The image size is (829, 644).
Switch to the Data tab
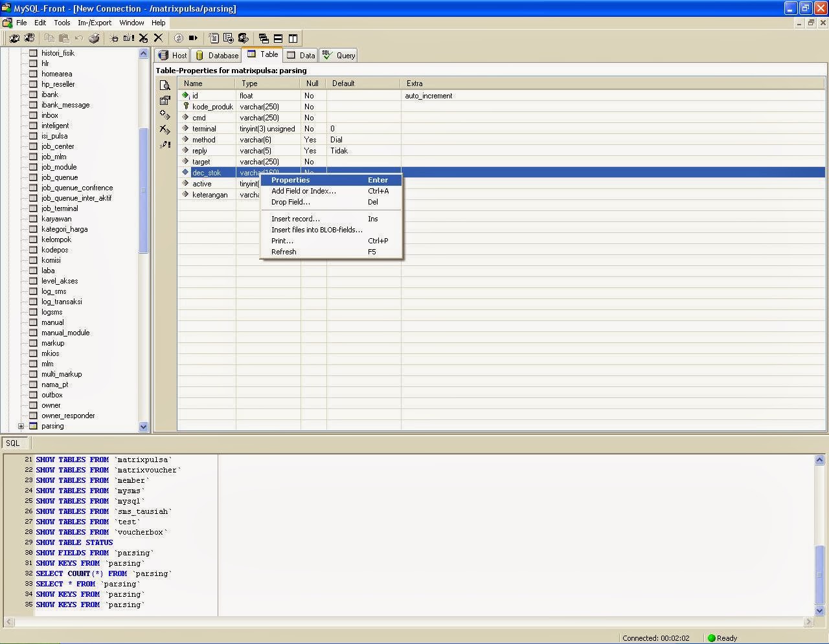click(x=301, y=56)
